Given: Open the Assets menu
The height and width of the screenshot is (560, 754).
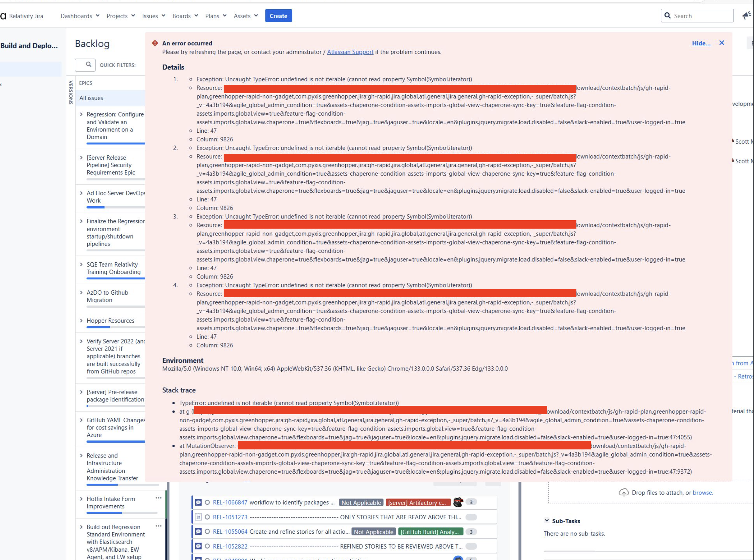Looking at the screenshot, I should tap(246, 16).
